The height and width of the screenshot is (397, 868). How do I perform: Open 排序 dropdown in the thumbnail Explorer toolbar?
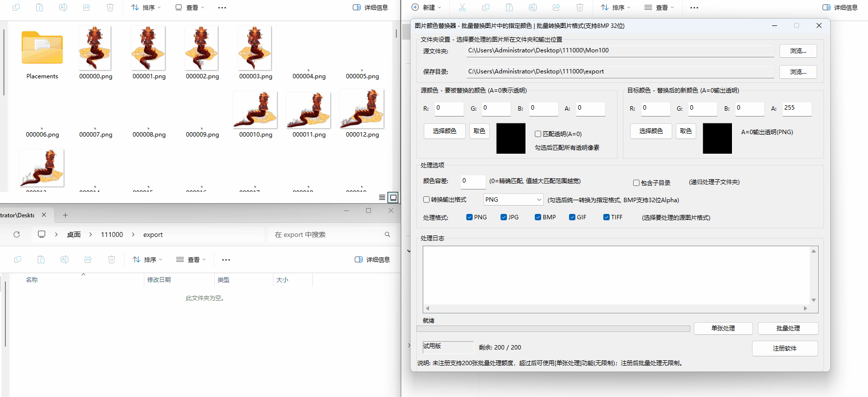(146, 7)
